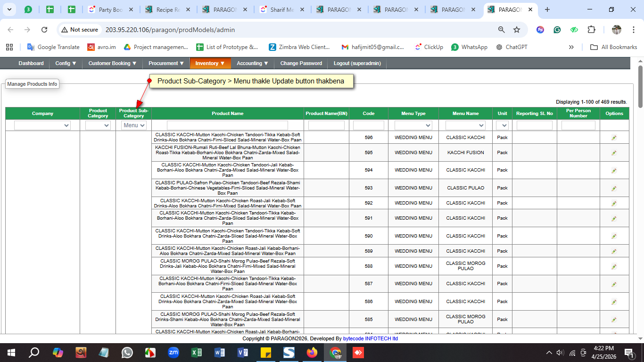Open the Procurement menu
The image size is (644, 362).
click(x=166, y=63)
